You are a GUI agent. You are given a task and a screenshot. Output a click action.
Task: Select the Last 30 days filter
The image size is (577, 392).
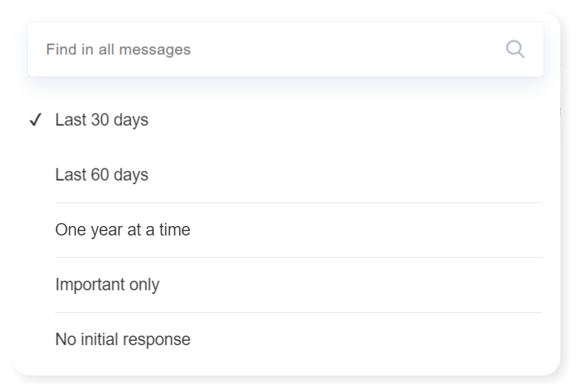point(102,120)
